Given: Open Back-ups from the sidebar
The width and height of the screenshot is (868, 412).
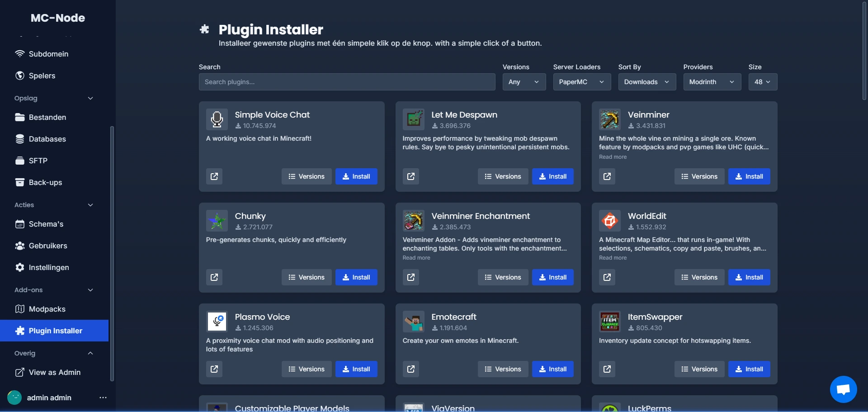Looking at the screenshot, I should (x=45, y=182).
